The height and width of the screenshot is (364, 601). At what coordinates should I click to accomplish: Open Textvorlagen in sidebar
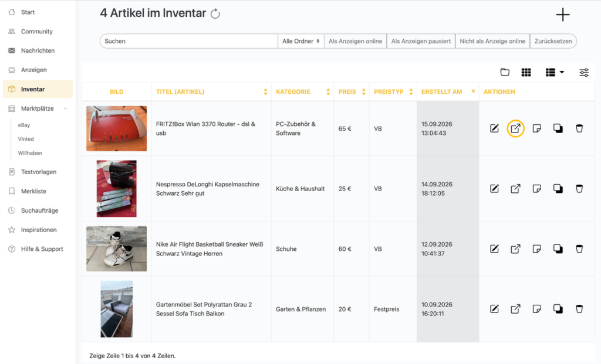click(x=38, y=172)
